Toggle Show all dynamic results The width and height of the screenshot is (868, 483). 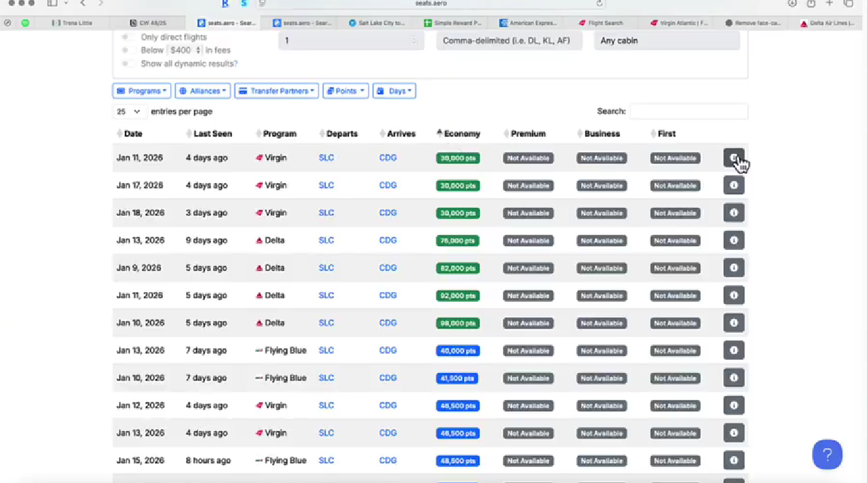(129, 63)
